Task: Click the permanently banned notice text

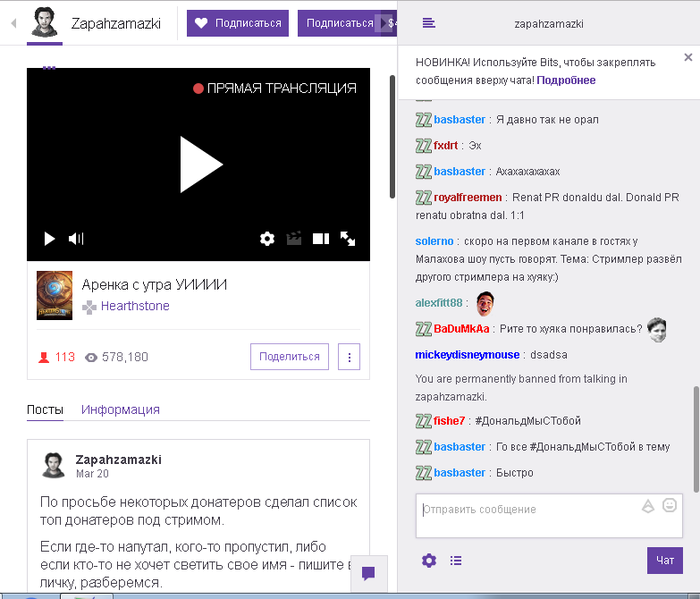Action: (x=521, y=387)
